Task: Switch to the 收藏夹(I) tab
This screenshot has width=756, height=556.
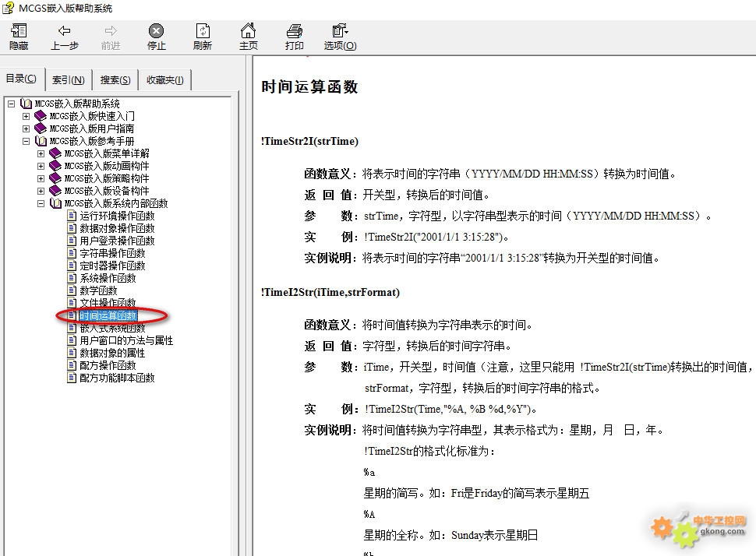Action: 165,80
